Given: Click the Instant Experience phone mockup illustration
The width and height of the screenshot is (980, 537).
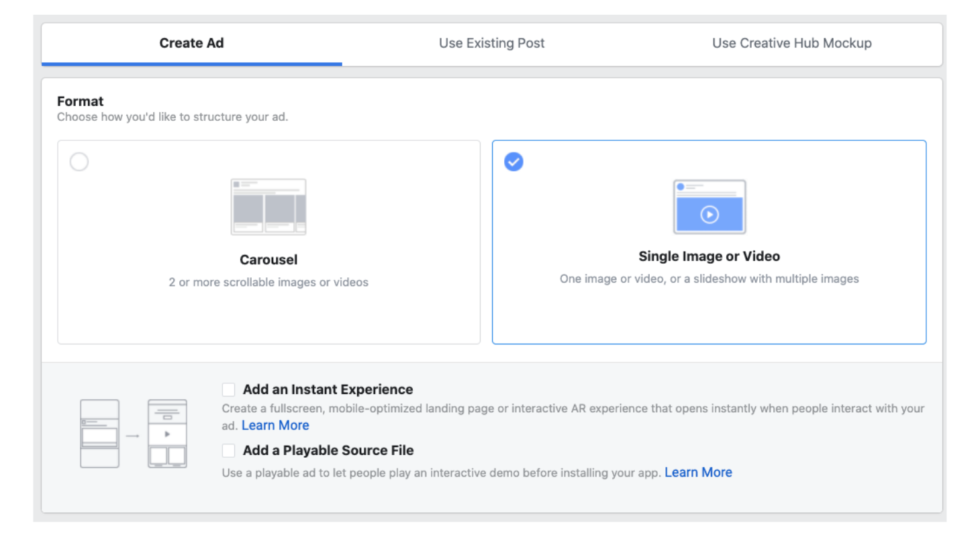Looking at the screenshot, I should [134, 434].
